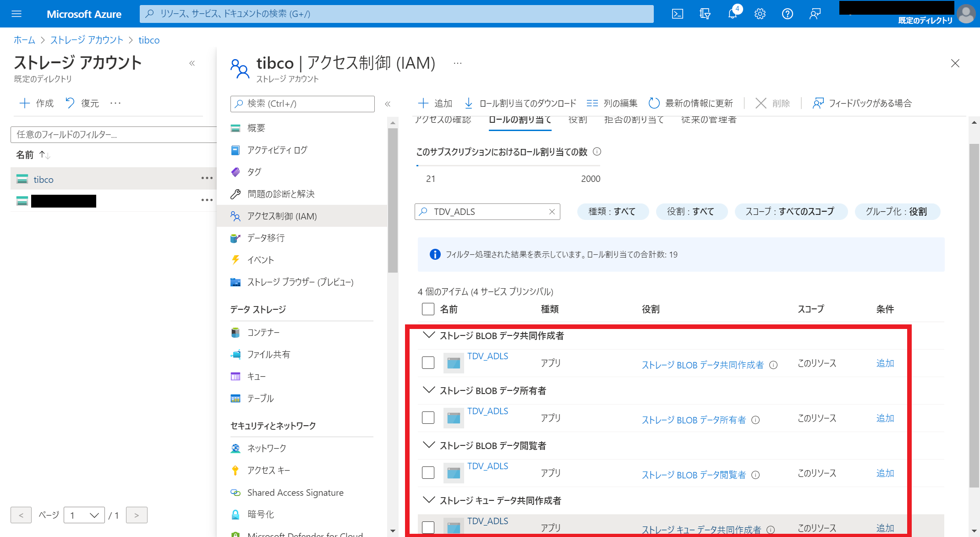Check TDV_ADLS under BLOB データ所有者
Viewport: 980px width, 537px height.
coord(428,417)
